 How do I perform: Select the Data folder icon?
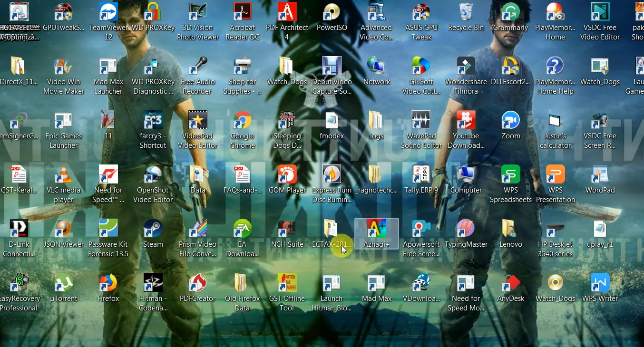click(198, 174)
